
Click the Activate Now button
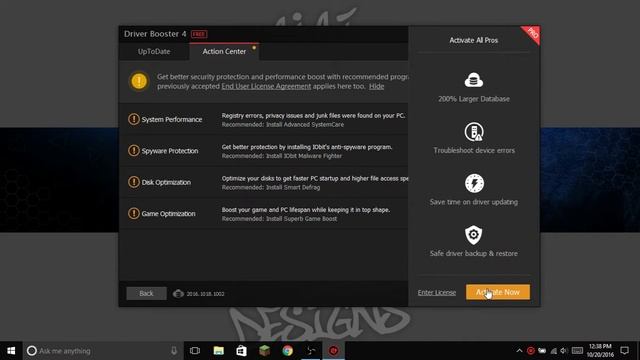[x=498, y=292]
